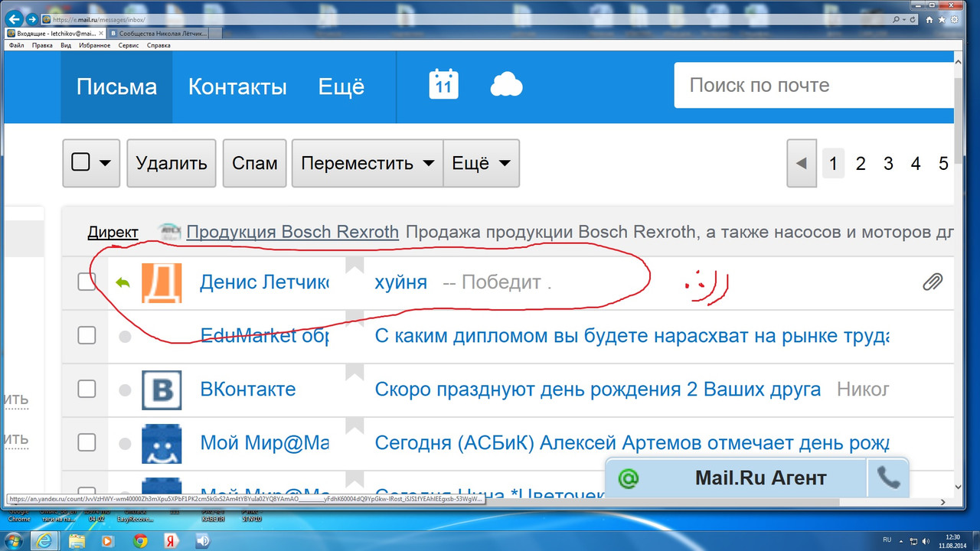Go to page 3 of inbox
The image size is (980, 551).
888,163
